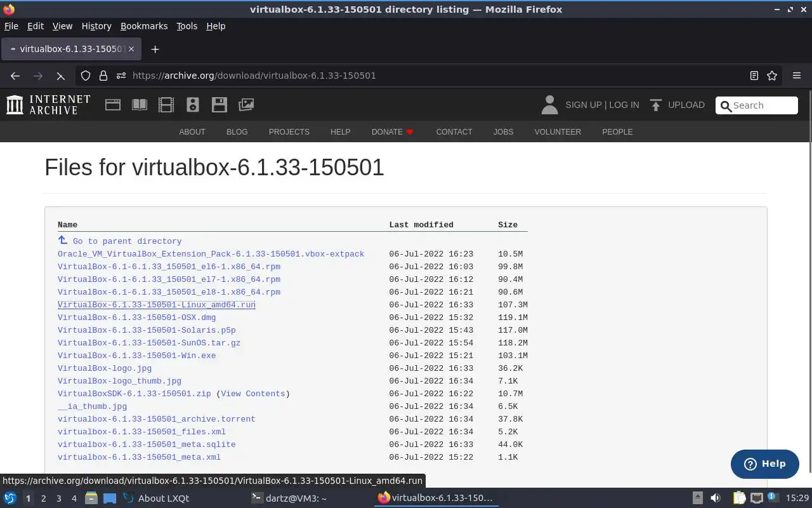
Task: Open the ABOUT navigation link
Action: [x=192, y=132]
